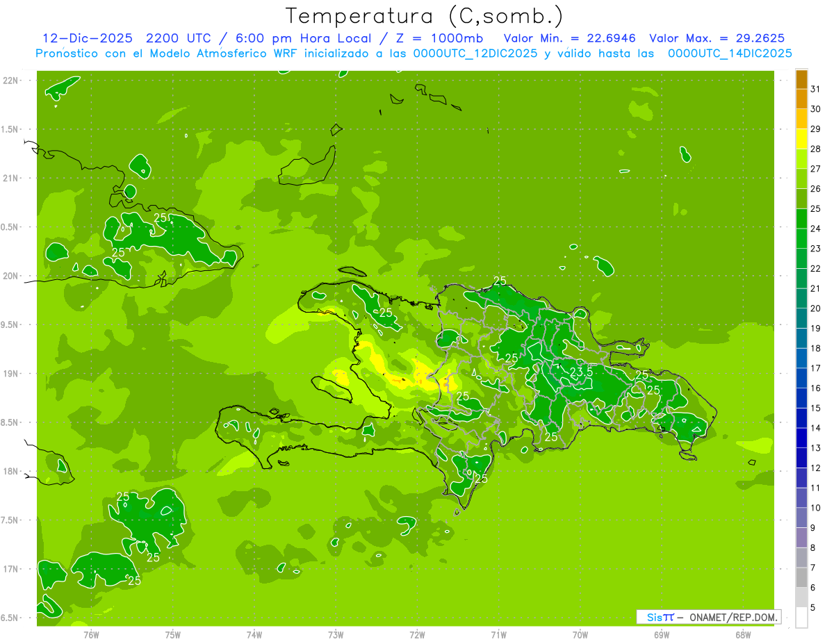This screenshot has width=834, height=644.
Task: Click the 31 label on the color bar
Action: pos(815,89)
